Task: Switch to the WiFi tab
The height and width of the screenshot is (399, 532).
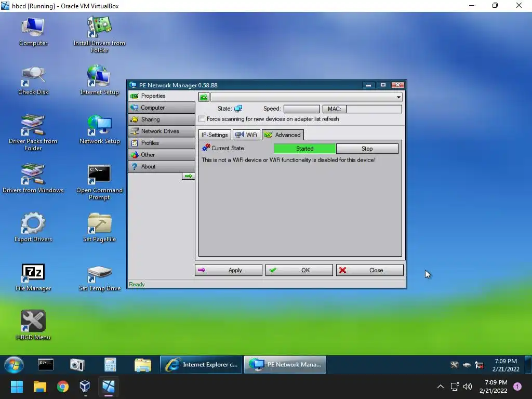Action: pyautogui.click(x=246, y=135)
